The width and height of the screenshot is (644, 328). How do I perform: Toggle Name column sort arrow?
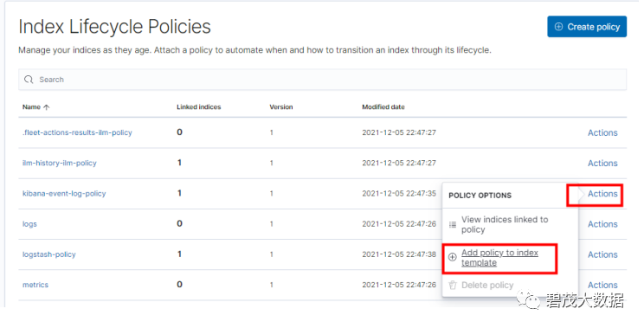click(47, 107)
